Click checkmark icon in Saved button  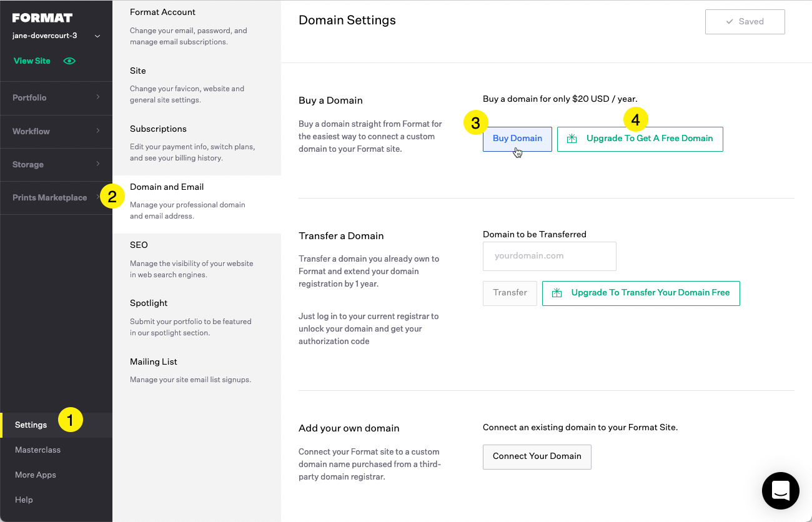(729, 22)
